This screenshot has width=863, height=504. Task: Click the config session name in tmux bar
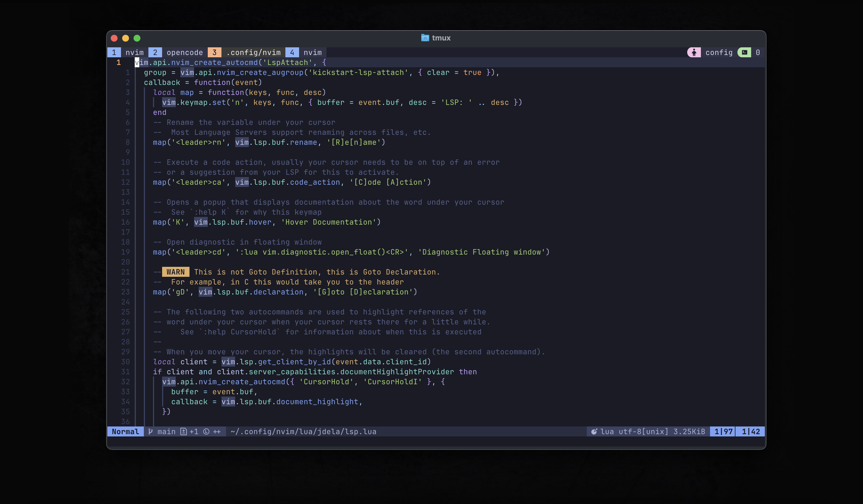point(719,52)
